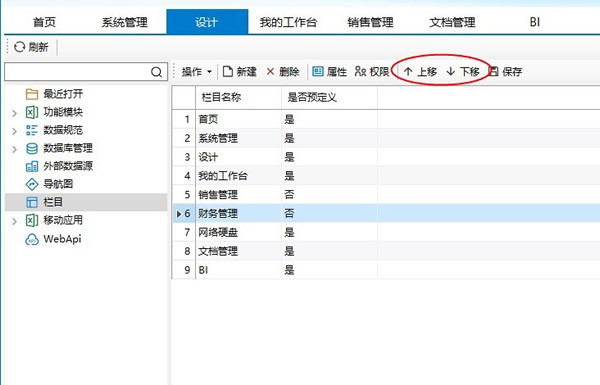
Task: Switch to the 系统管理 tab
Action: point(124,22)
